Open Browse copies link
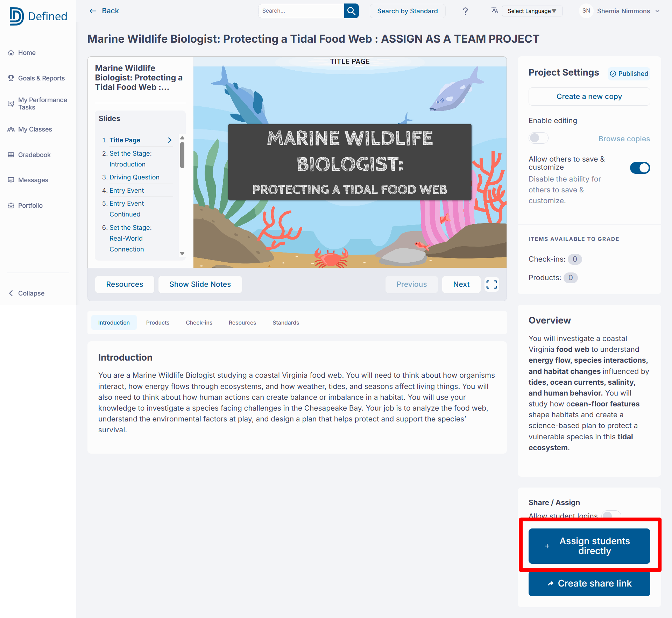Screen dimensions: 672x618 point(624,139)
